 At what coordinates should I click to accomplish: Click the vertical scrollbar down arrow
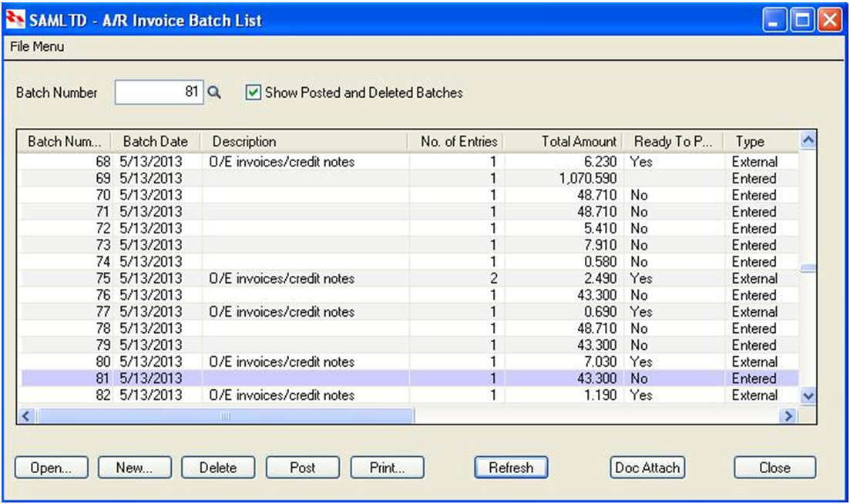click(808, 396)
